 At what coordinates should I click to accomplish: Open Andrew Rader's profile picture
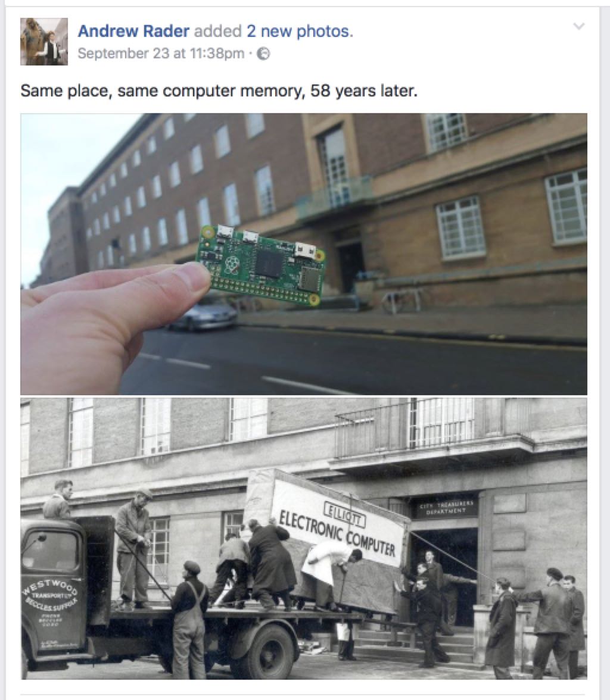(x=44, y=42)
